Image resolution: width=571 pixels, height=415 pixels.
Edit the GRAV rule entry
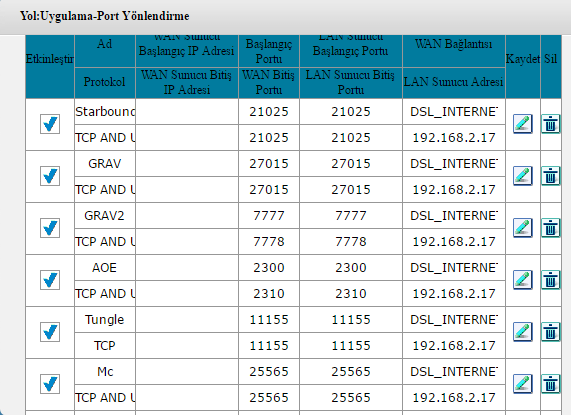523,176
